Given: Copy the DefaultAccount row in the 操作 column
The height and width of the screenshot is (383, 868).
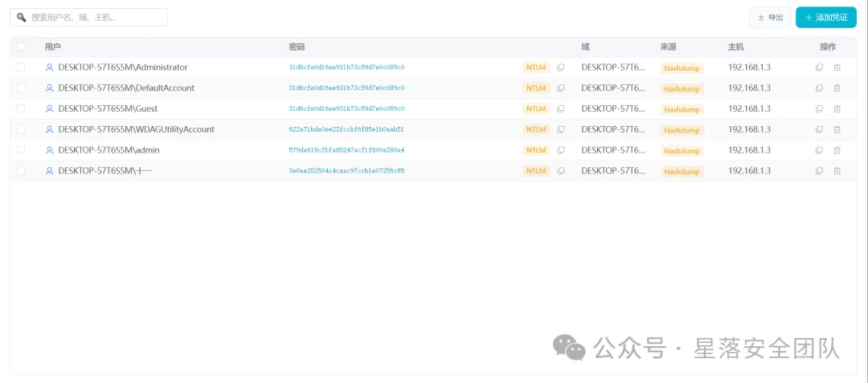Looking at the screenshot, I should point(819,88).
